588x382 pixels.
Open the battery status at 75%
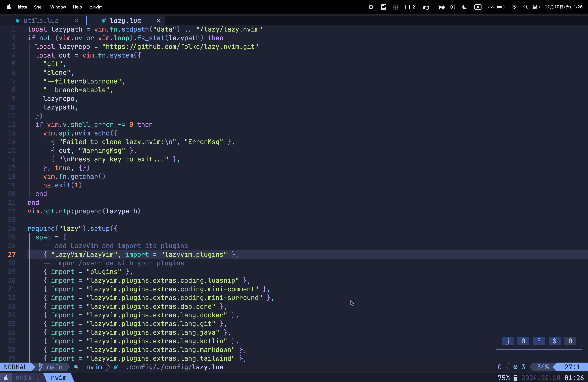(496, 7)
